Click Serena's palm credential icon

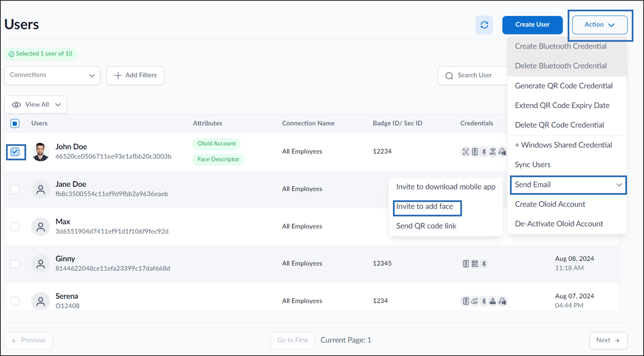point(475,301)
